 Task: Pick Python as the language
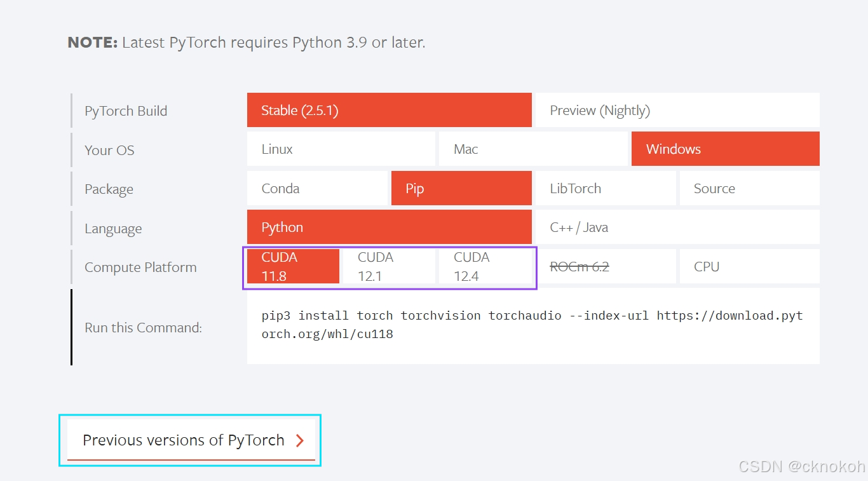coord(389,227)
